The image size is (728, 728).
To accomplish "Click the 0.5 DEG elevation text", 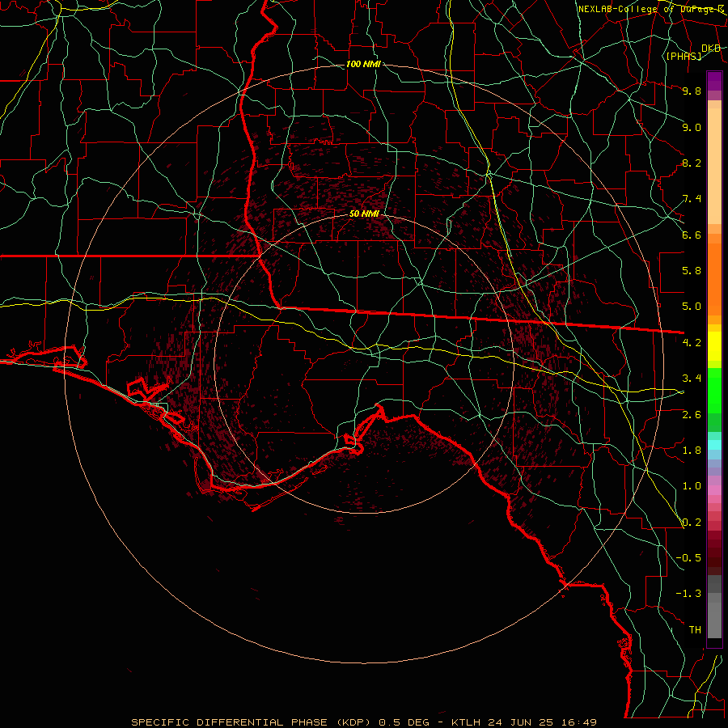I will (x=405, y=722).
